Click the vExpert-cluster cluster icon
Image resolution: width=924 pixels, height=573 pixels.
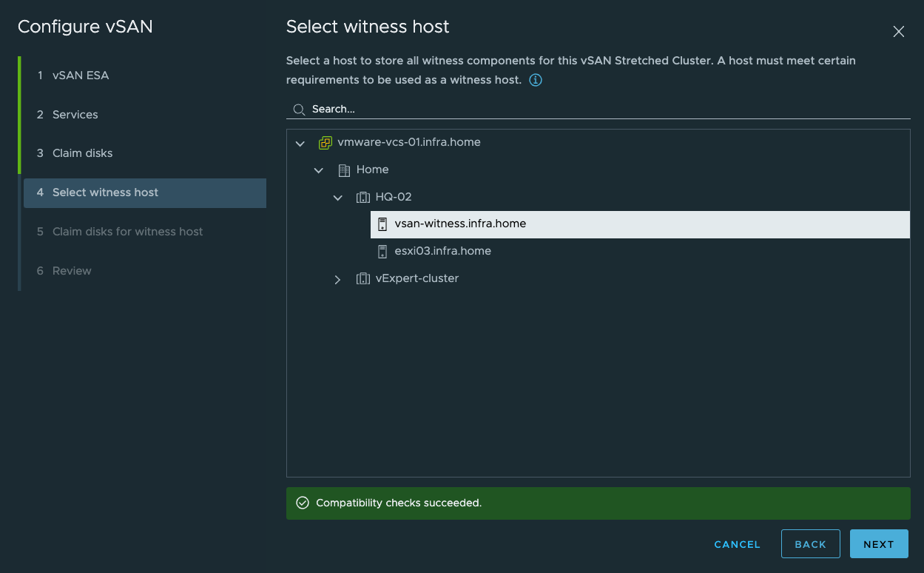[363, 278]
